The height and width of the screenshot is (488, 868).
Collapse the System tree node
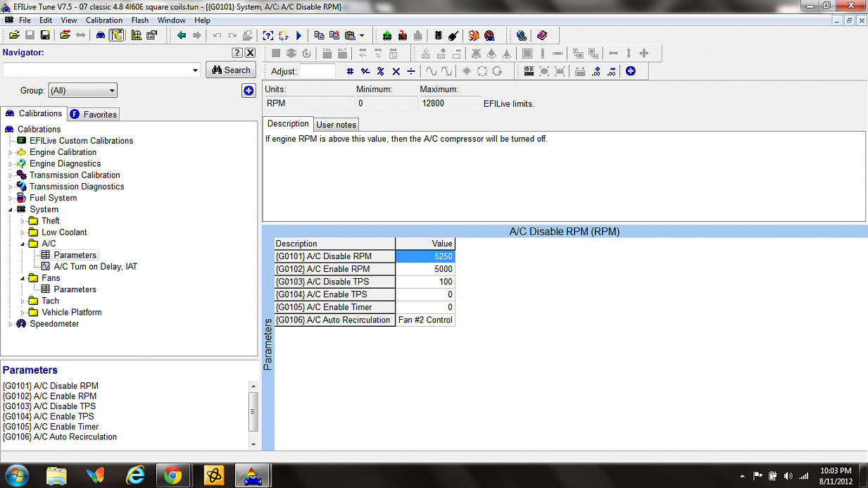pyautogui.click(x=10, y=210)
